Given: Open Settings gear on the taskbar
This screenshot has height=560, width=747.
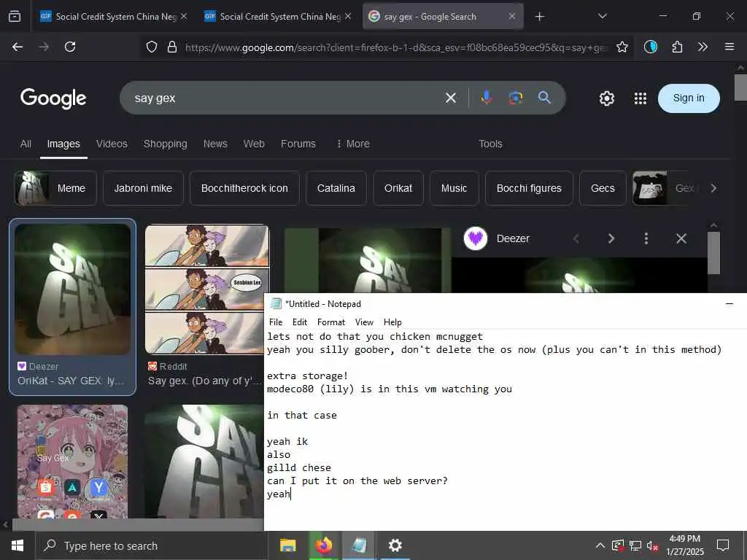Looking at the screenshot, I should coord(395,545).
